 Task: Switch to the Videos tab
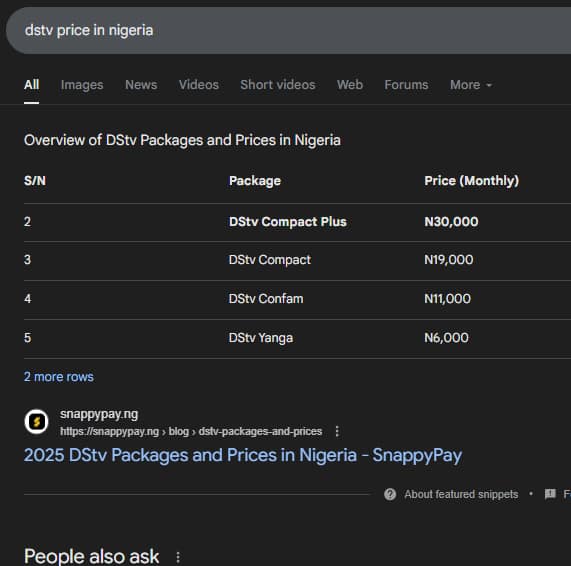[199, 84]
